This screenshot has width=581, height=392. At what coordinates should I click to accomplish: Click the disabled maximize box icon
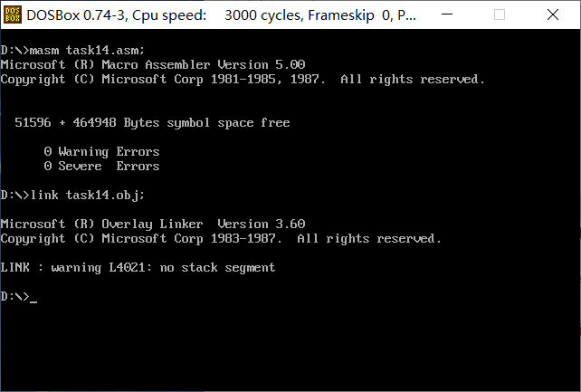click(500, 14)
